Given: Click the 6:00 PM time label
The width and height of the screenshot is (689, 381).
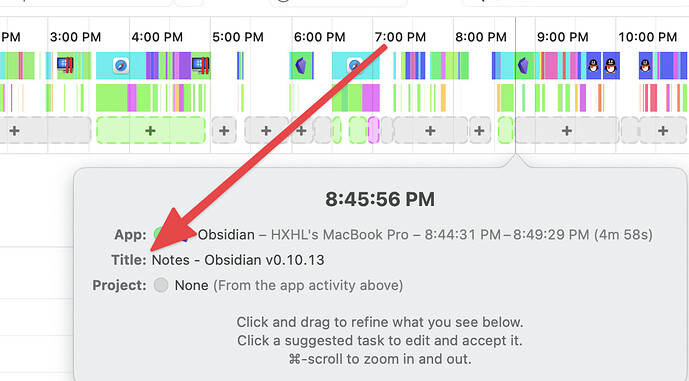Looking at the screenshot, I should point(319,37).
